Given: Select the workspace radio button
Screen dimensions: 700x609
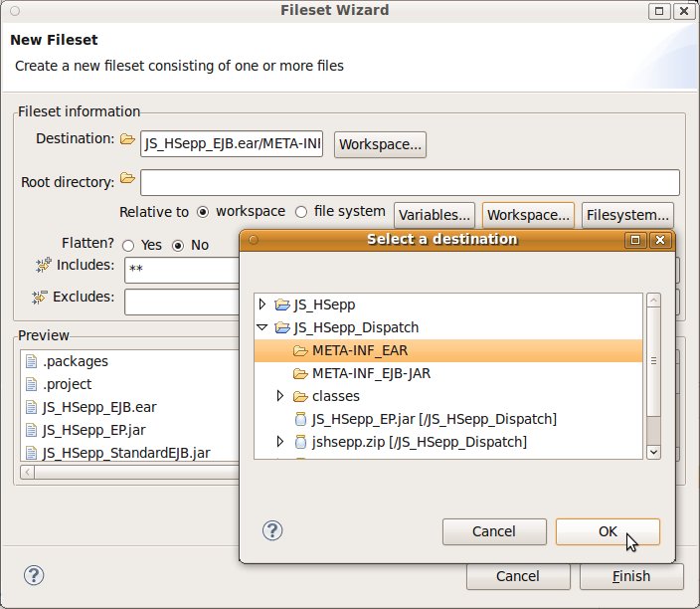Looking at the screenshot, I should coord(203,212).
